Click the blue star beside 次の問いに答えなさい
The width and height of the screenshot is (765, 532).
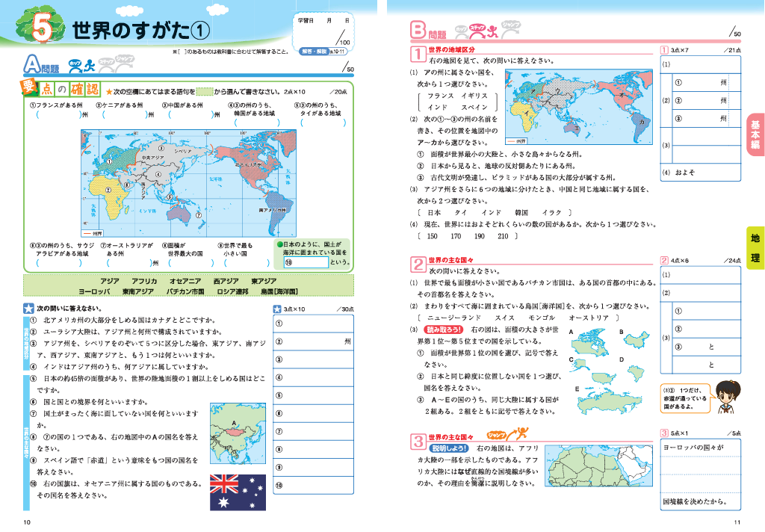click(29, 309)
